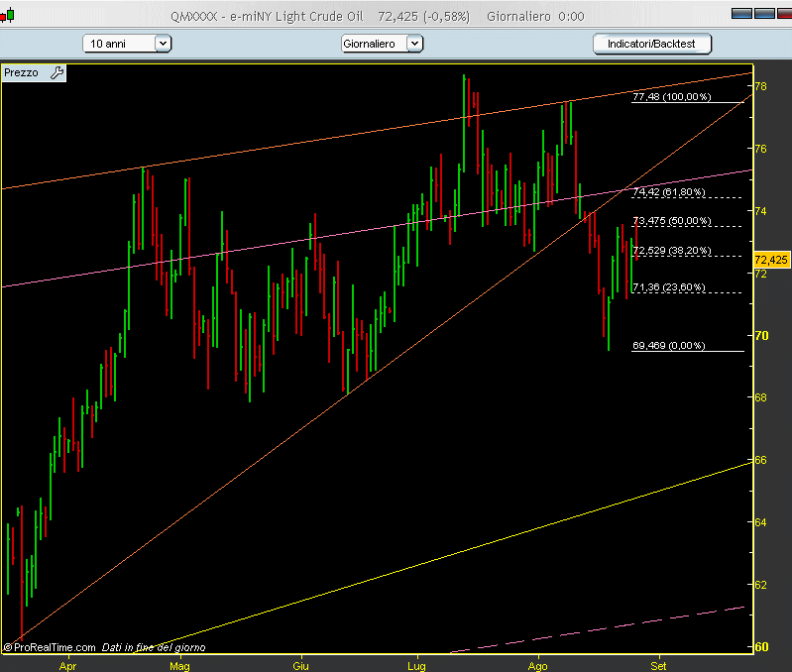Select the Giornaliero combo box field
The width and height of the screenshot is (792, 672).
(x=382, y=44)
